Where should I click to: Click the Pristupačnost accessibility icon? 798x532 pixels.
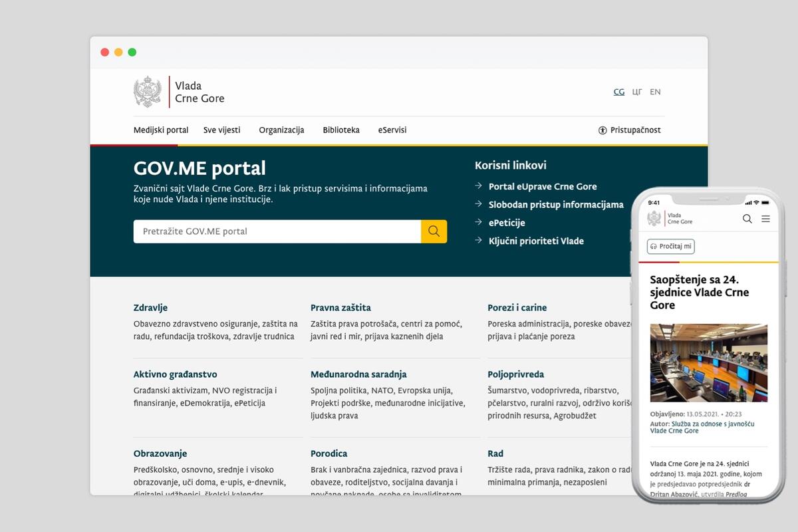(602, 130)
